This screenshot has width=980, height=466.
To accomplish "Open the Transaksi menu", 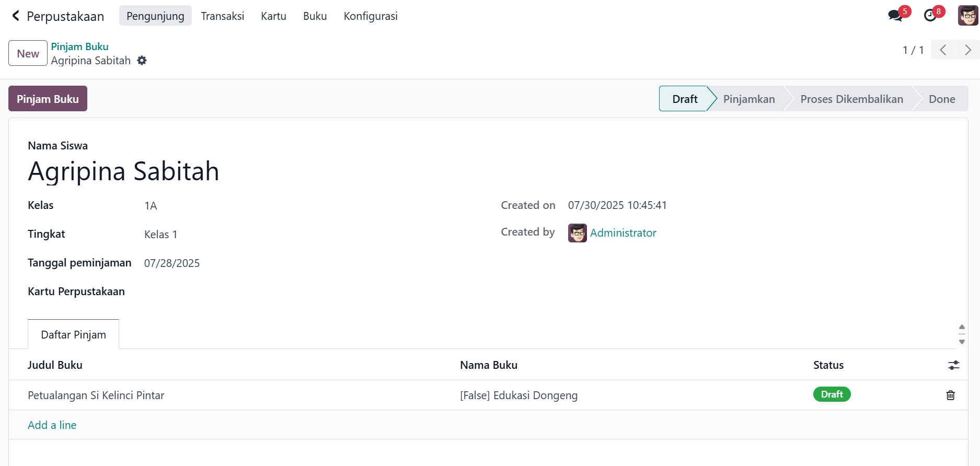I will [222, 16].
